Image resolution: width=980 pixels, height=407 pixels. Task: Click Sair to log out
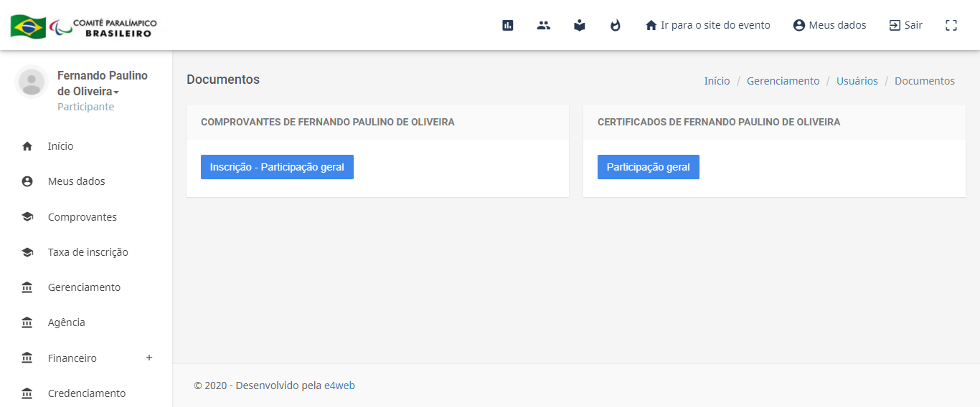pos(905,25)
